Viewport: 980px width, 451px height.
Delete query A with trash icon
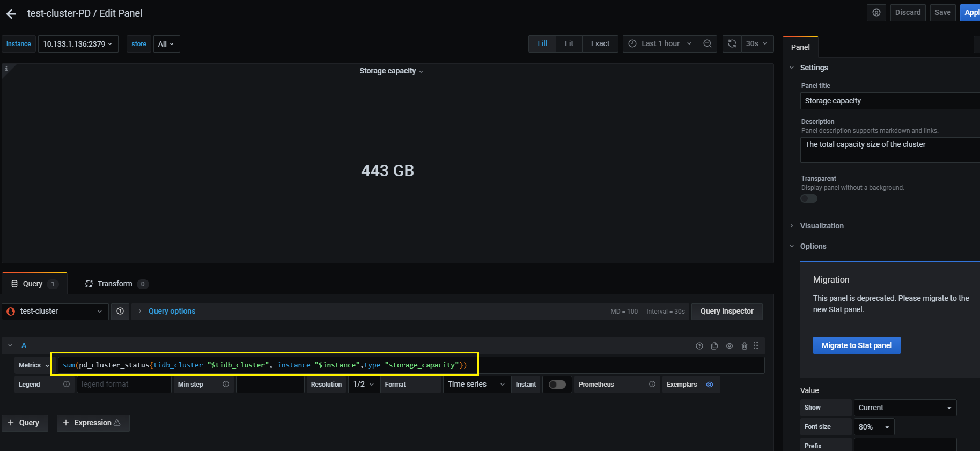click(x=744, y=346)
